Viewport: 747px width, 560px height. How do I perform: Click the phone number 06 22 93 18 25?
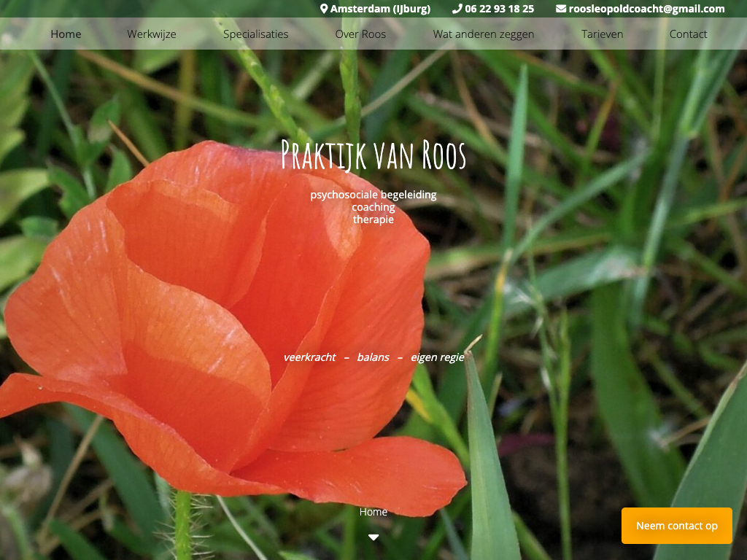pos(499,9)
